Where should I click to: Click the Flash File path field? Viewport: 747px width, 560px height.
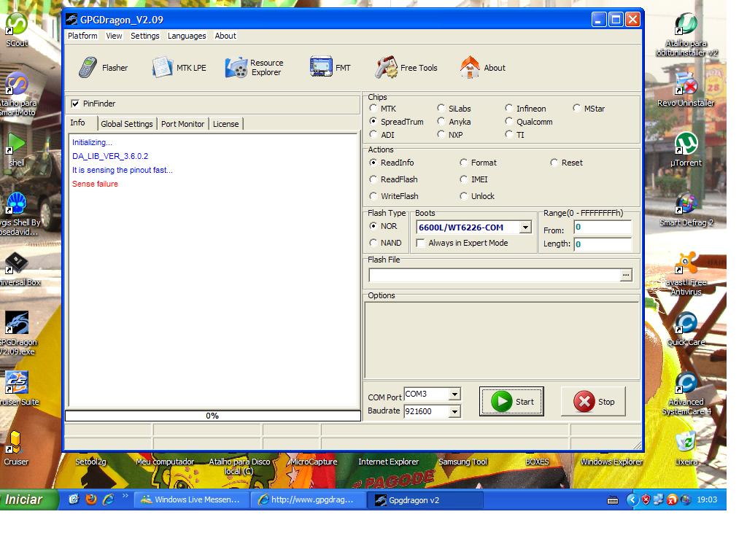[x=495, y=275]
